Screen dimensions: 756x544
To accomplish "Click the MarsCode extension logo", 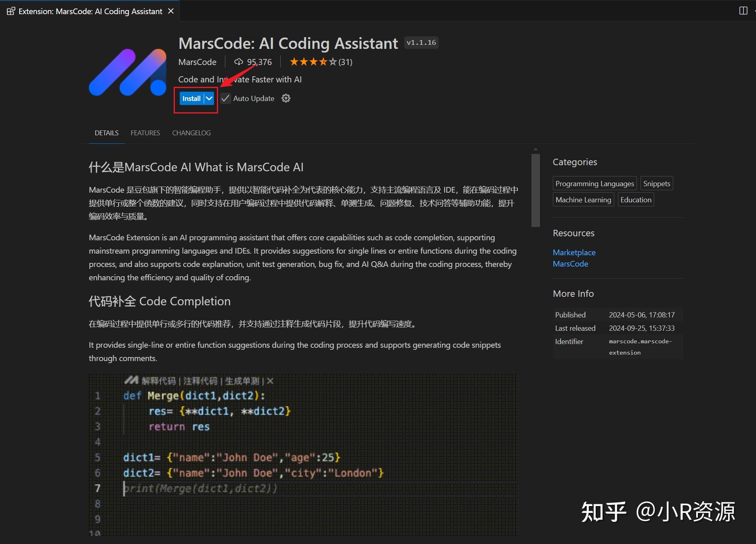I will click(127, 73).
